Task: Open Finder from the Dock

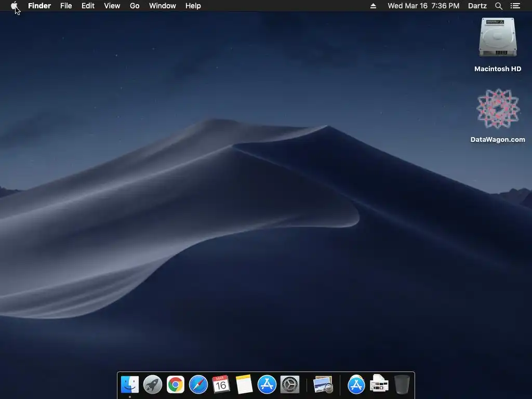Action: tap(129, 385)
